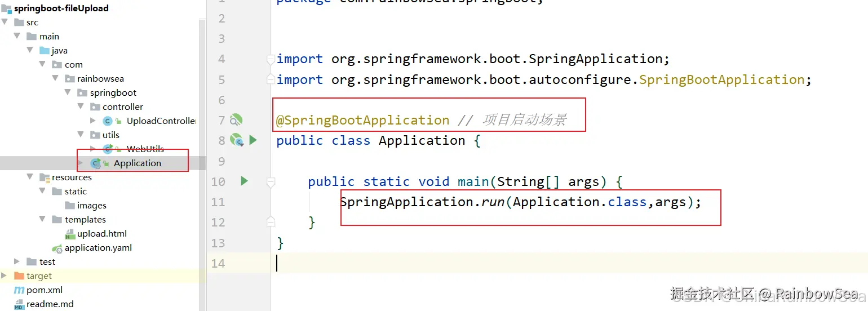Click @SpringBootApplication annotation on line 7

pyautogui.click(x=363, y=120)
